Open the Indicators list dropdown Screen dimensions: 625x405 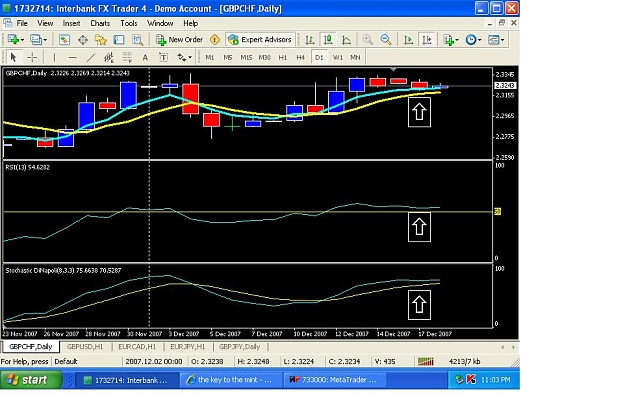[451, 39]
